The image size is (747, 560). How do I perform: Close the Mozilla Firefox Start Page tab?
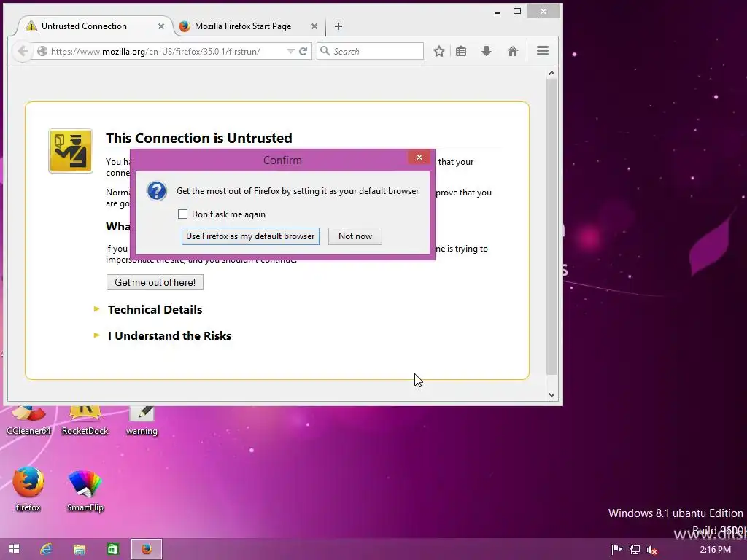point(314,26)
